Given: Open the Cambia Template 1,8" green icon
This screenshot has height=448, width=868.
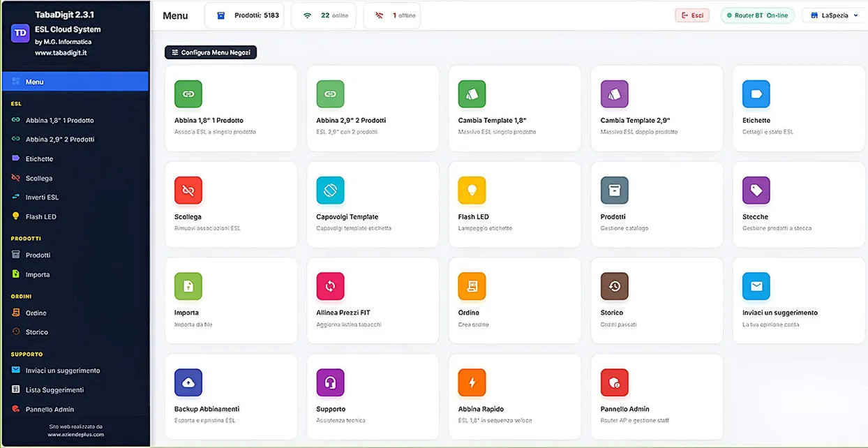Looking at the screenshot, I should pyautogui.click(x=472, y=94).
